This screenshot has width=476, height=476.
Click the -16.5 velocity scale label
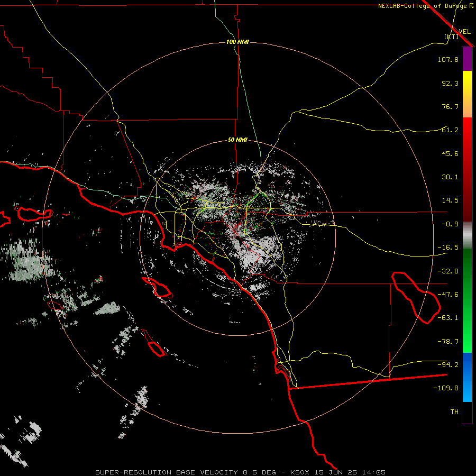point(448,248)
